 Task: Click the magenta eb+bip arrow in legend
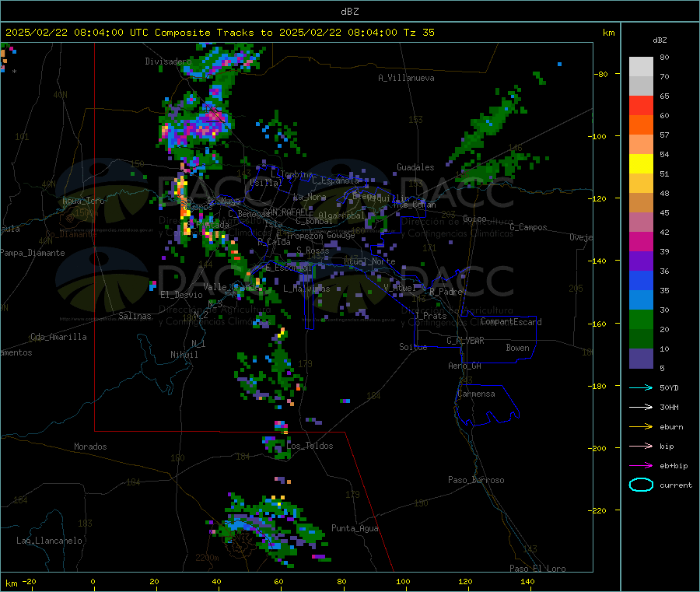pyautogui.click(x=641, y=466)
